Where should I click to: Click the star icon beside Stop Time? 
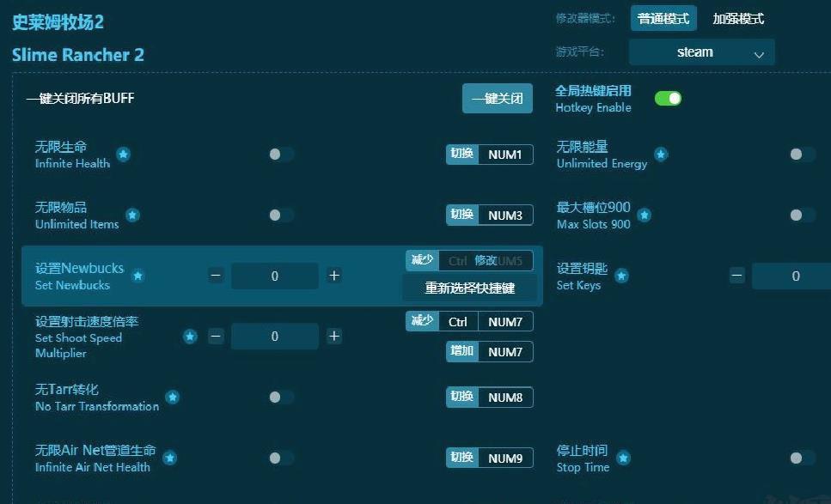[x=623, y=458]
